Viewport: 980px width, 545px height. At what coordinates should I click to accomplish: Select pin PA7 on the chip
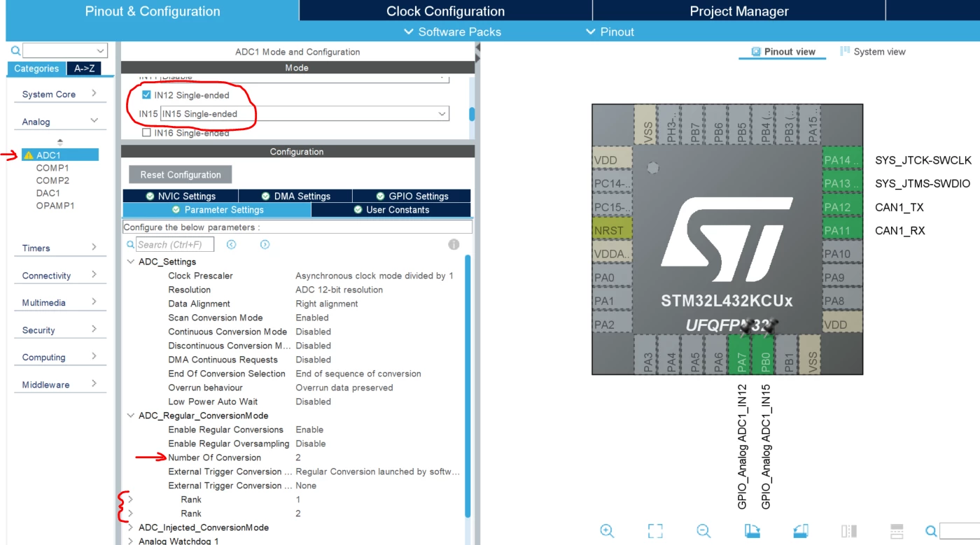(741, 354)
